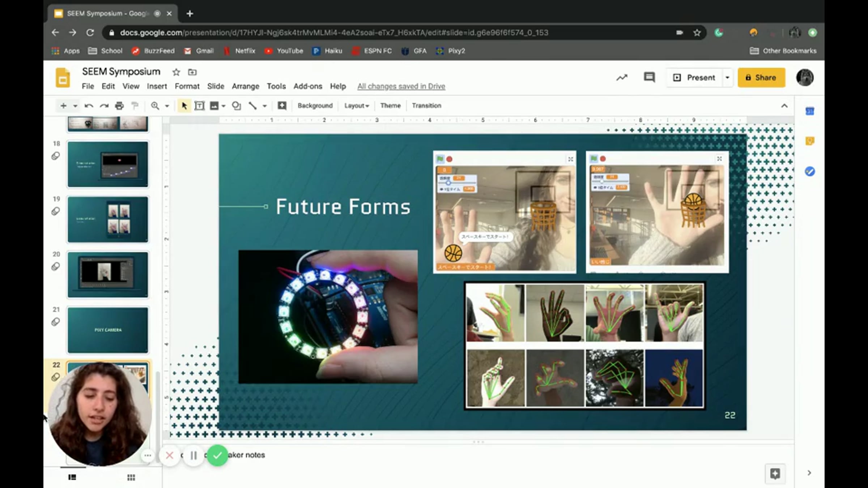Open the activity dashboard trend icon
This screenshot has width=868, height=488.
(x=622, y=77)
